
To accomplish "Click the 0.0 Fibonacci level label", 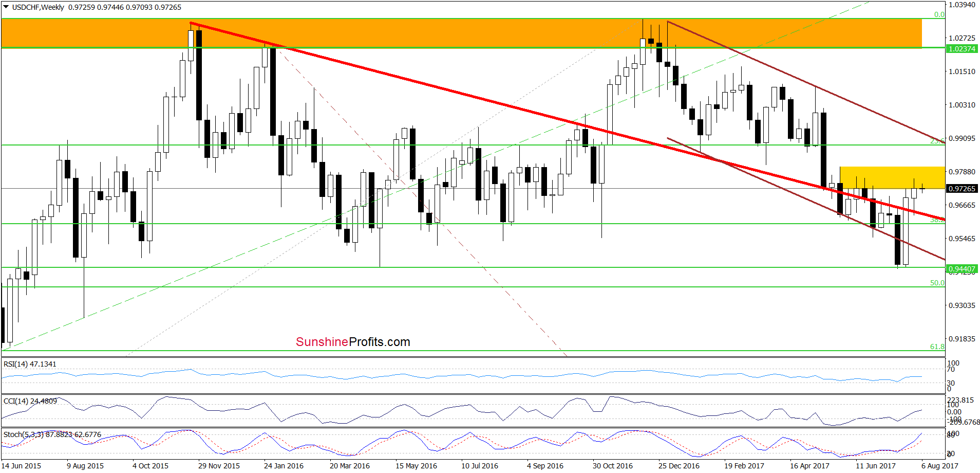I will pos(939,14).
